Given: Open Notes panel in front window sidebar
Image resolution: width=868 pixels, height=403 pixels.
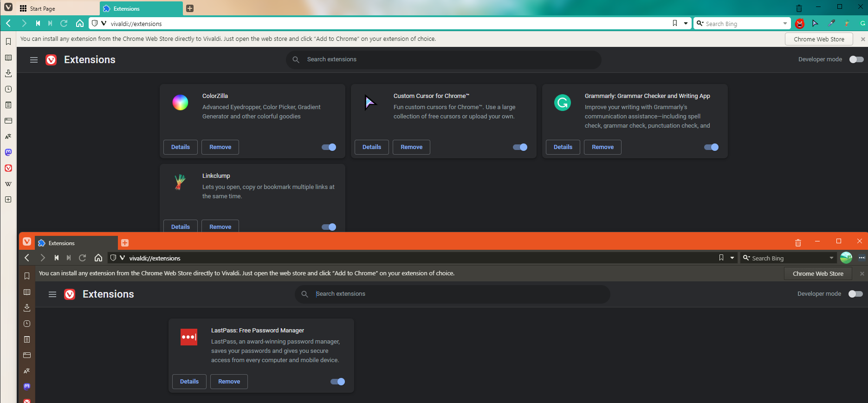Looking at the screenshot, I should click(x=27, y=339).
